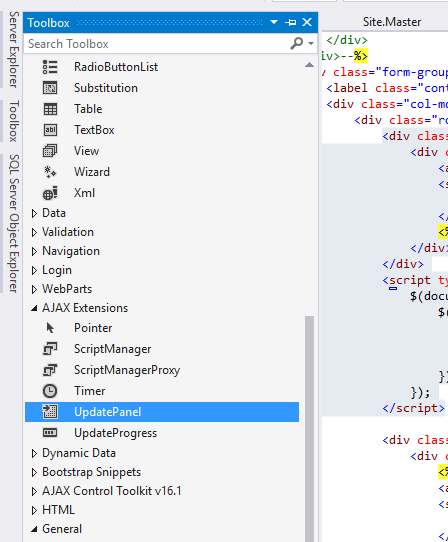Open search options dropdown arrow

click(311, 44)
